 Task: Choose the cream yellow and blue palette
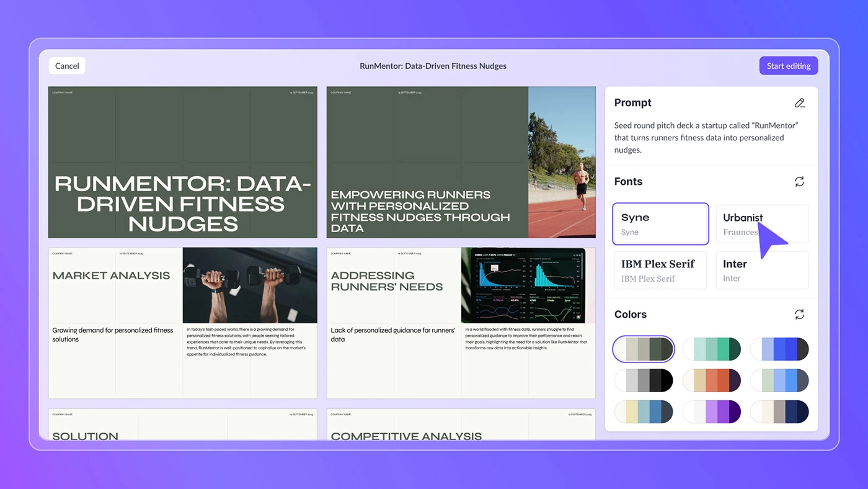coord(644,411)
